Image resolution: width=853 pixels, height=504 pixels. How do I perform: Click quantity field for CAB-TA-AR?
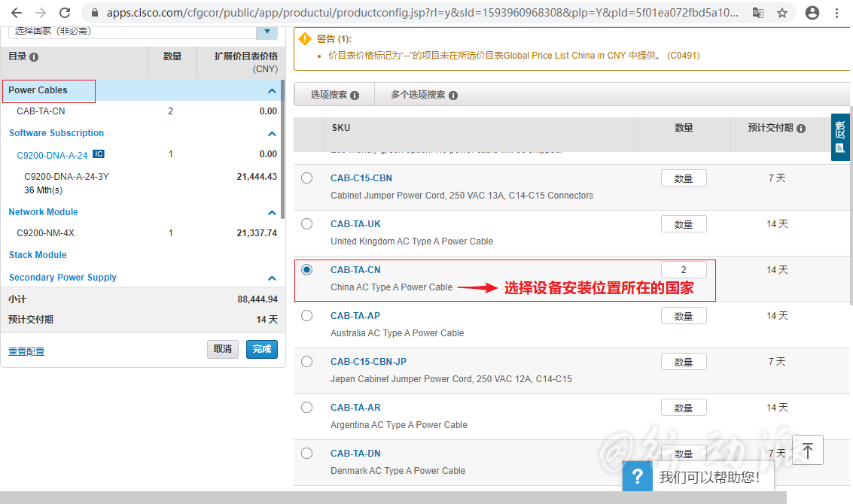click(x=684, y=408)
